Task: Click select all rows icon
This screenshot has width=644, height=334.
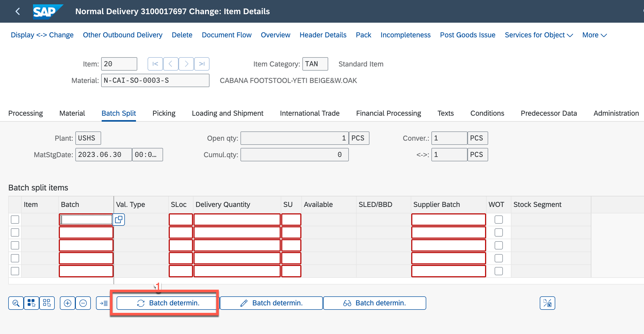Action: pyautogui.click(x=31, y=303)
